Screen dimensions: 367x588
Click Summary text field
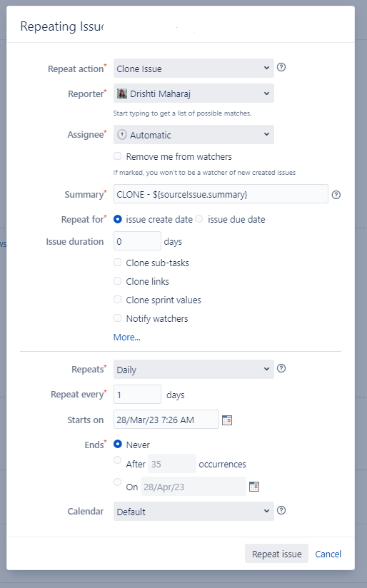click(221, 194)
